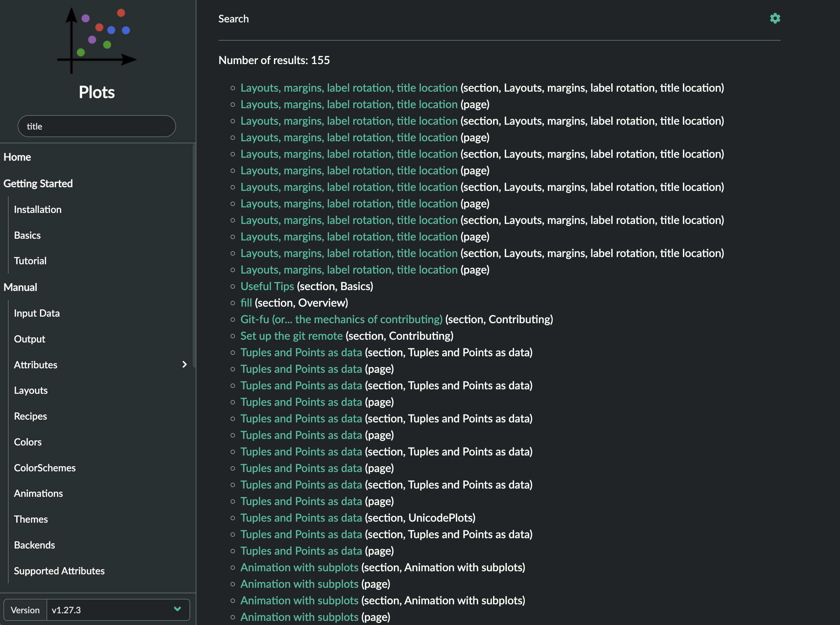Click the title search input field

point(97,126)
